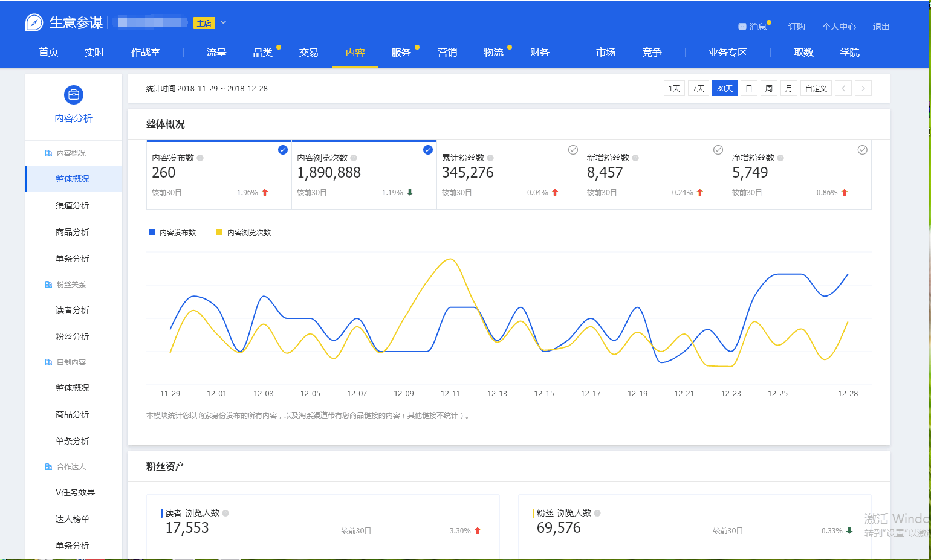Open 渠道分析 in the sidebar
931x560 pixels.
[x=73, y=205]
